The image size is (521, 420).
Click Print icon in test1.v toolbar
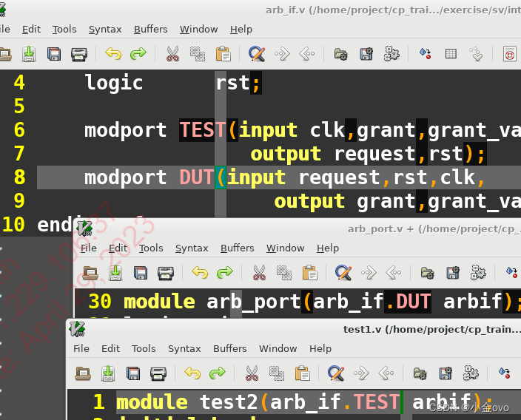[158, 374]
